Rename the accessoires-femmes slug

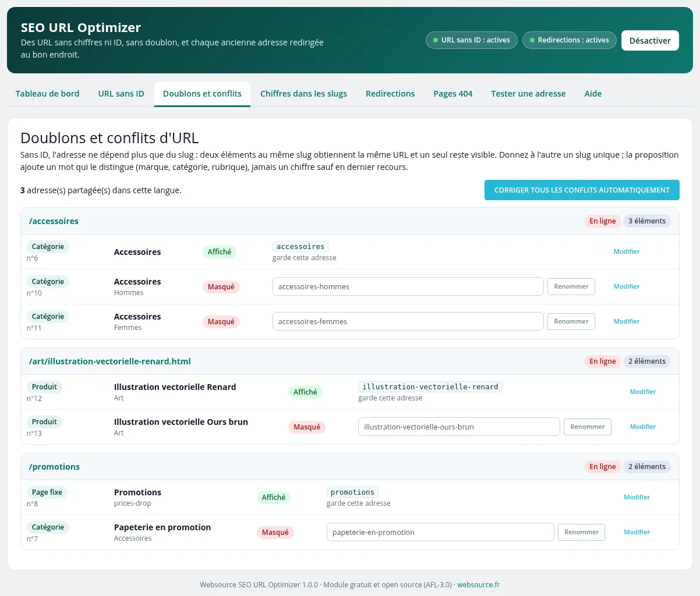[571, 321]
